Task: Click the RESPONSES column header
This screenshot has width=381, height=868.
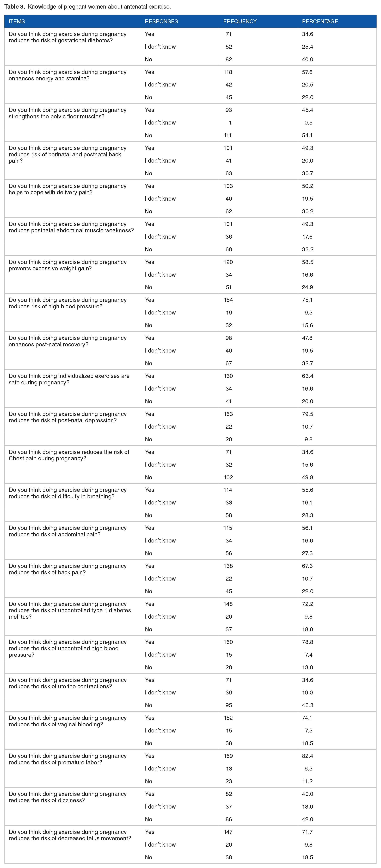Action: pyautogui.click(x=161, y=21)
